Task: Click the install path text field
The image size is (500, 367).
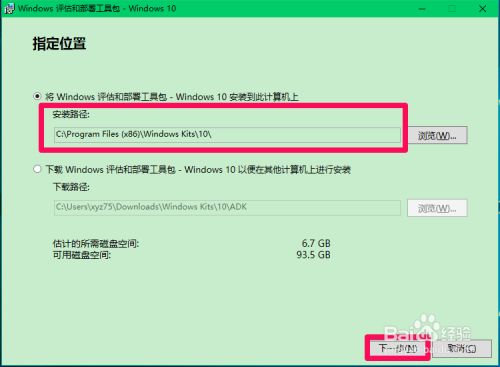Action: tap(227, 135)
